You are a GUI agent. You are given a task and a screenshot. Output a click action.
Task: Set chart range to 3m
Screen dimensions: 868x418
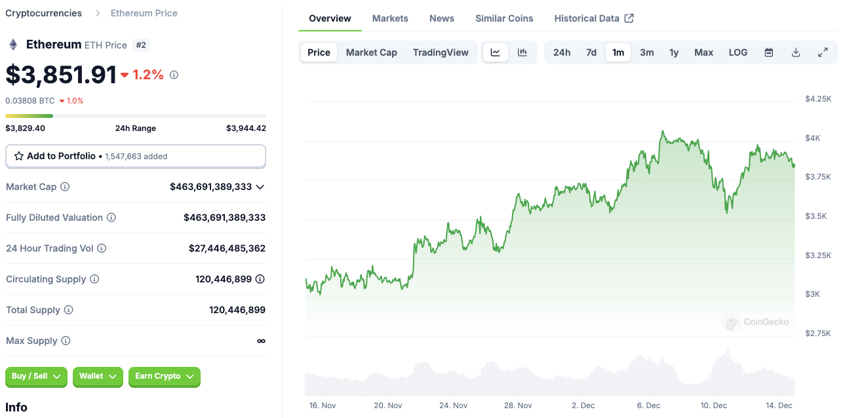pyautogui.click(x=647, y=52)
